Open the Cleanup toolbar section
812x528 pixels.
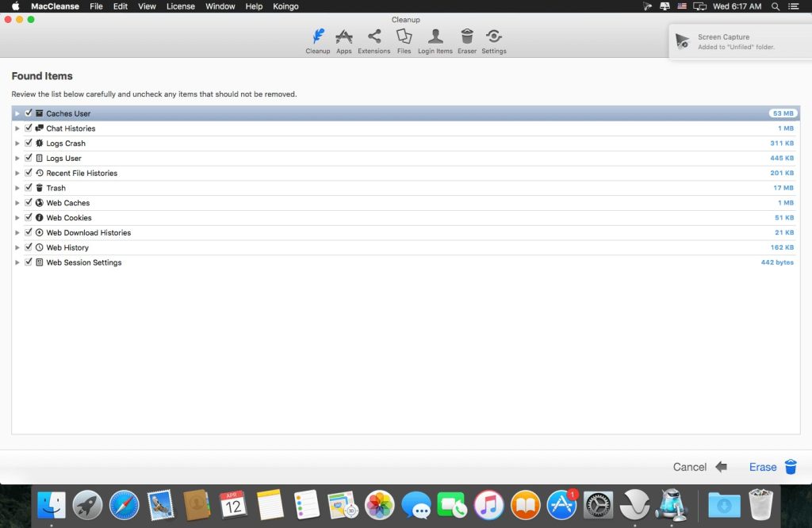pos(317,40)
